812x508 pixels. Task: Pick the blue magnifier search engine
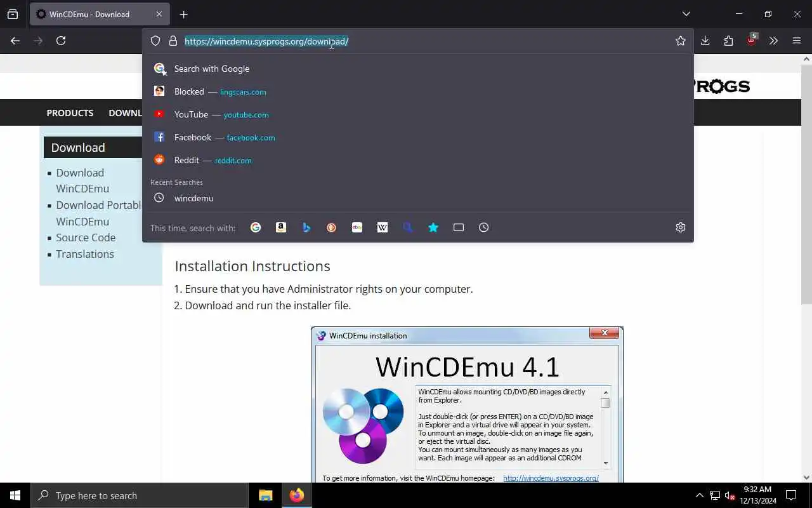pos(408,227)
